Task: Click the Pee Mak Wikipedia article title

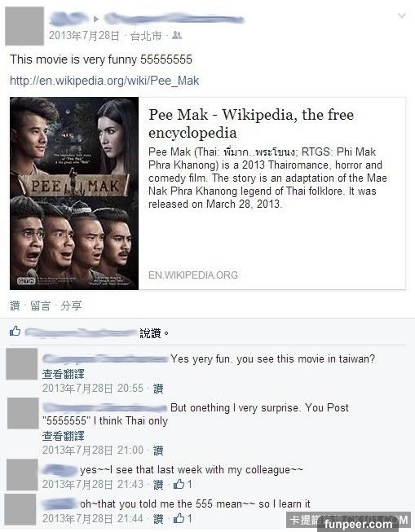Action: [x=251, y=124]
